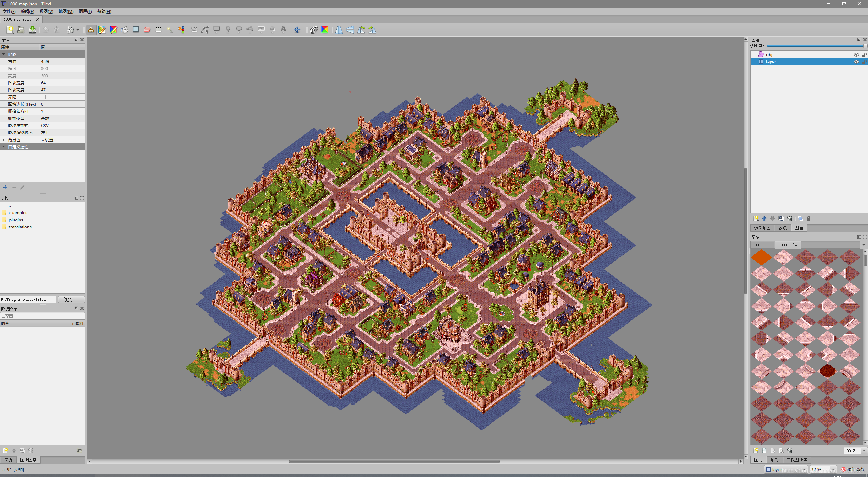Image resolution: width=868 pixels, height=477 pixels.
Task: Collapse the 自定义属性 section
Action: 4,147
